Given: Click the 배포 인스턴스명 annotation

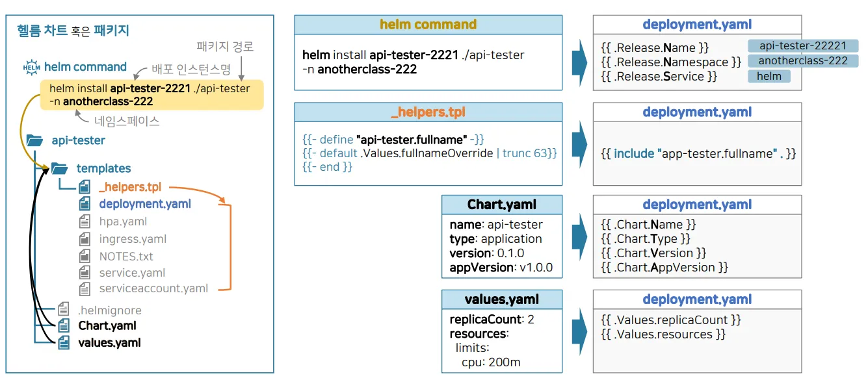Looking at the screenshot, I should pyautogui.click(x=191, y=69).
